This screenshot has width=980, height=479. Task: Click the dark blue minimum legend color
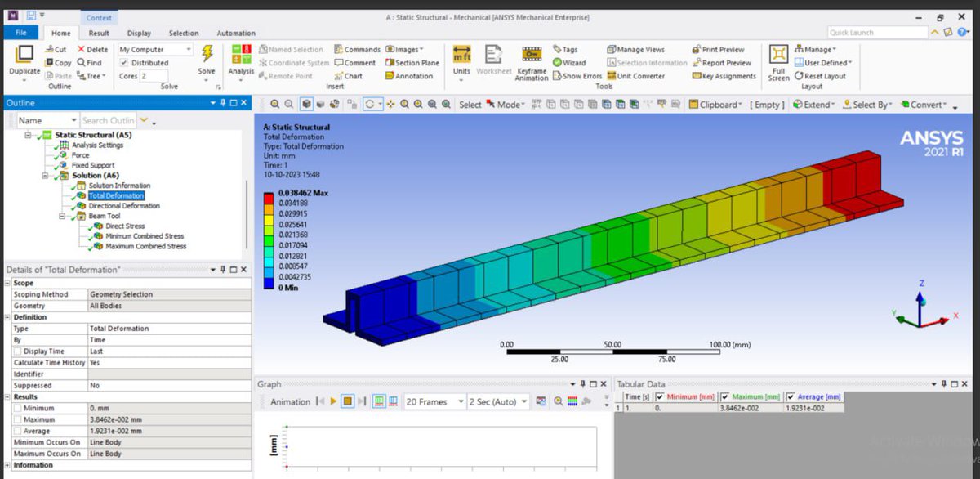[x=269, y=283]
